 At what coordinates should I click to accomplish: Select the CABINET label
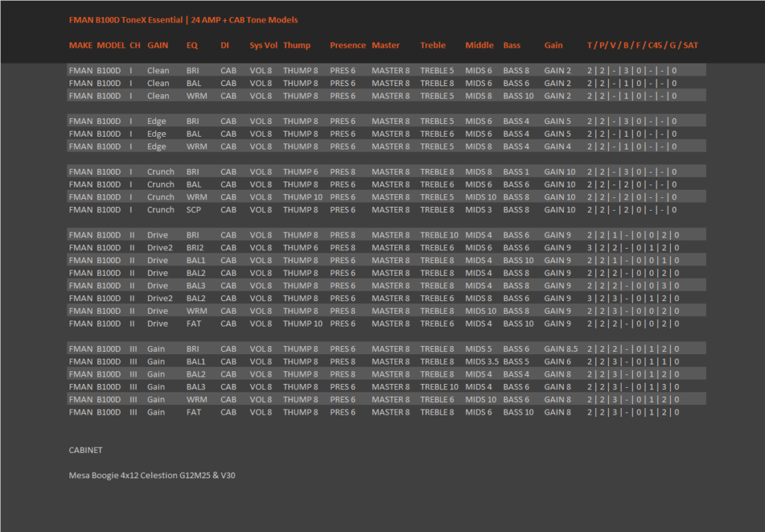[x=86, y=451]
